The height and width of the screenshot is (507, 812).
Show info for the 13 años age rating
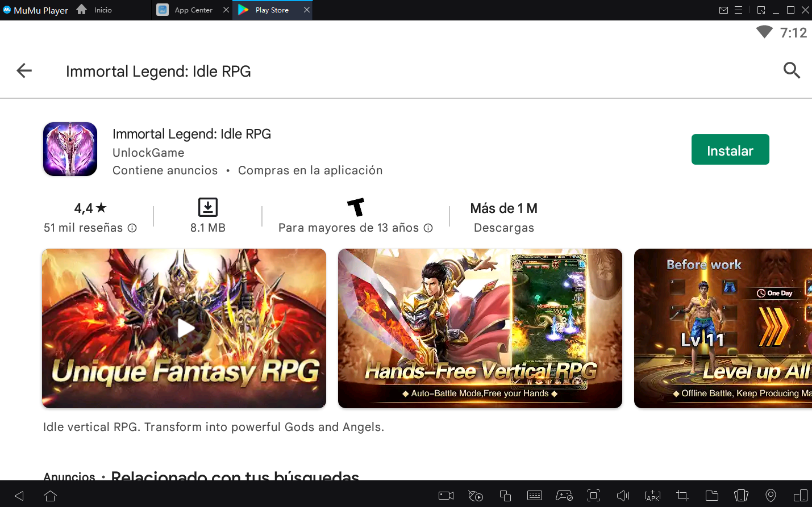coord(428,228)
